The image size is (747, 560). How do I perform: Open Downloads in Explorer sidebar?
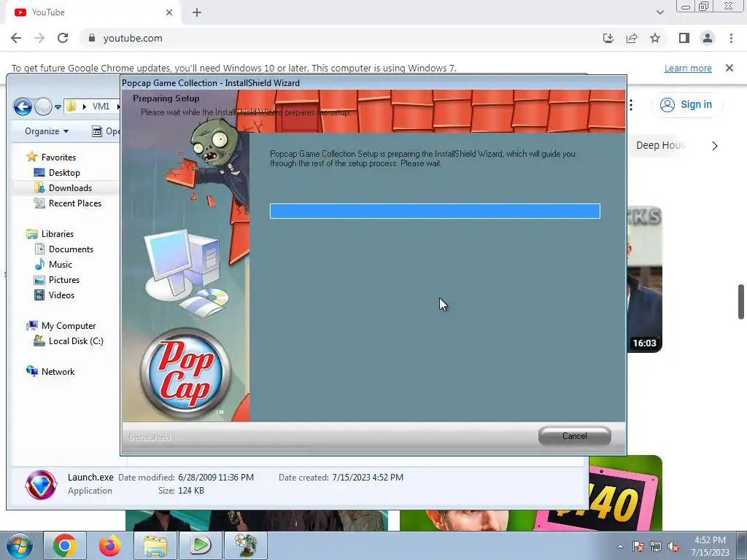click(x=70, y=187)
